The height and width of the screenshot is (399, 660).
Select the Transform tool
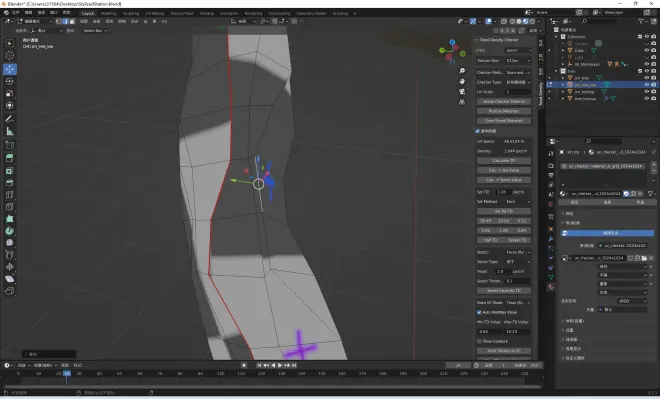coord(10,105)
